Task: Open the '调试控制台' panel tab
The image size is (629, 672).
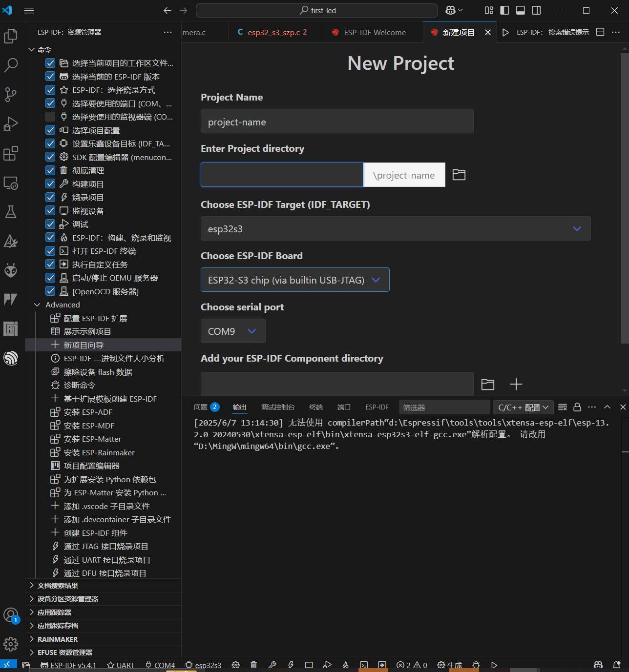Action: 278,407
